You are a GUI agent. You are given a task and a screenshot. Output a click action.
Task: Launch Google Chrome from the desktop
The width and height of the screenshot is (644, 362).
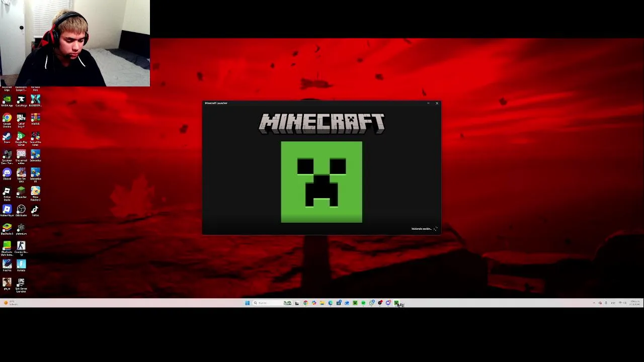7,120
